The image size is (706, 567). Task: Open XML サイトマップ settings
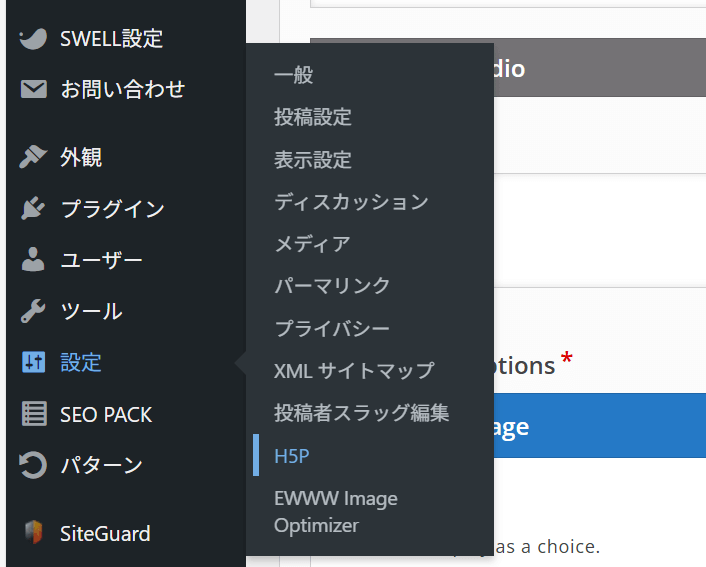[354, 371]
